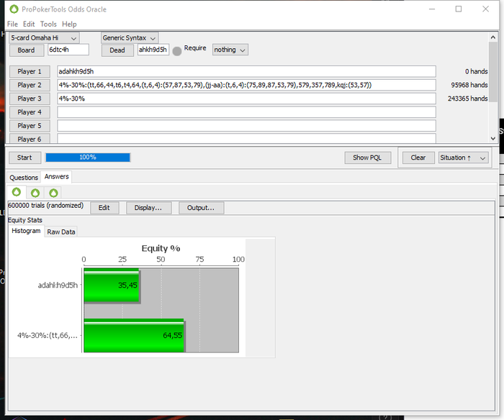The width and height of the screenshot is (504, 420).
Task: Focus the empty Player 6 input
Action: coord(246,138)
